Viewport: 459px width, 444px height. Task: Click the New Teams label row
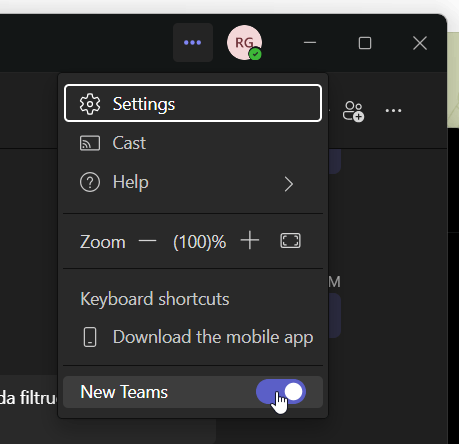coord(193,392)
